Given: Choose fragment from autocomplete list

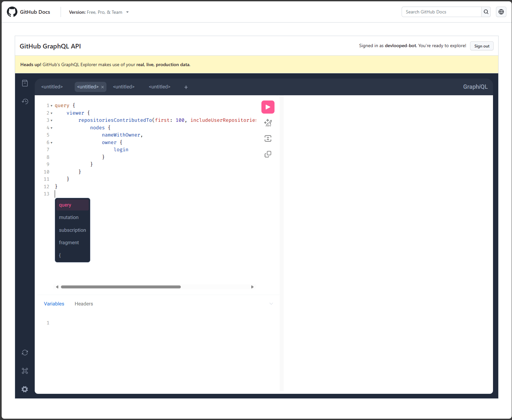Looking at the screenshot, I should tap(72, 243).
